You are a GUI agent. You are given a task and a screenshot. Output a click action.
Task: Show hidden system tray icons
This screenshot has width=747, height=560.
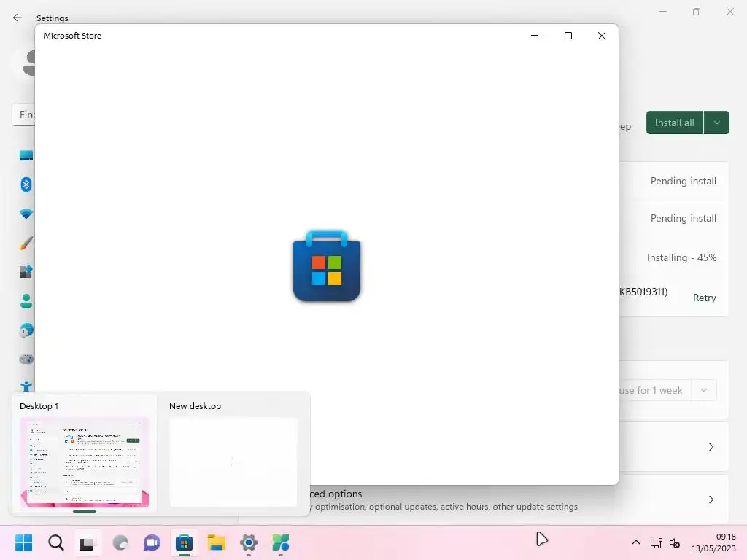click(635, 542)
